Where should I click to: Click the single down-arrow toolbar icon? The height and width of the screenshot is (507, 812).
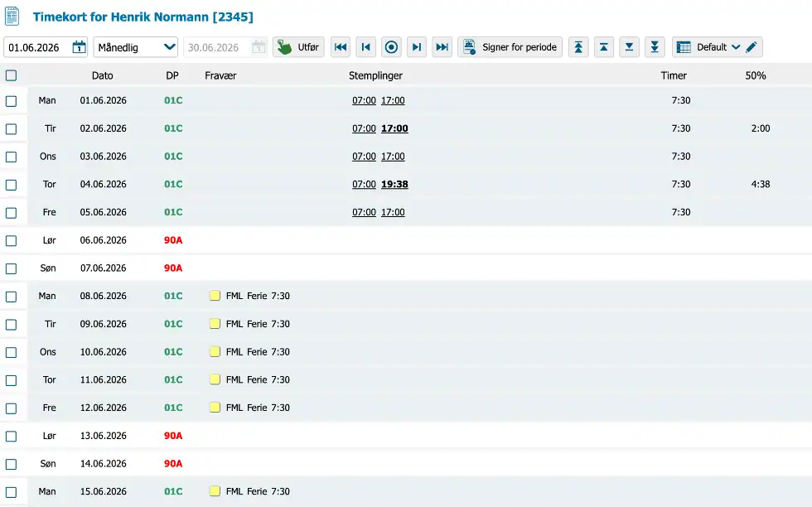pyautogui.click(x=629, y=47)
